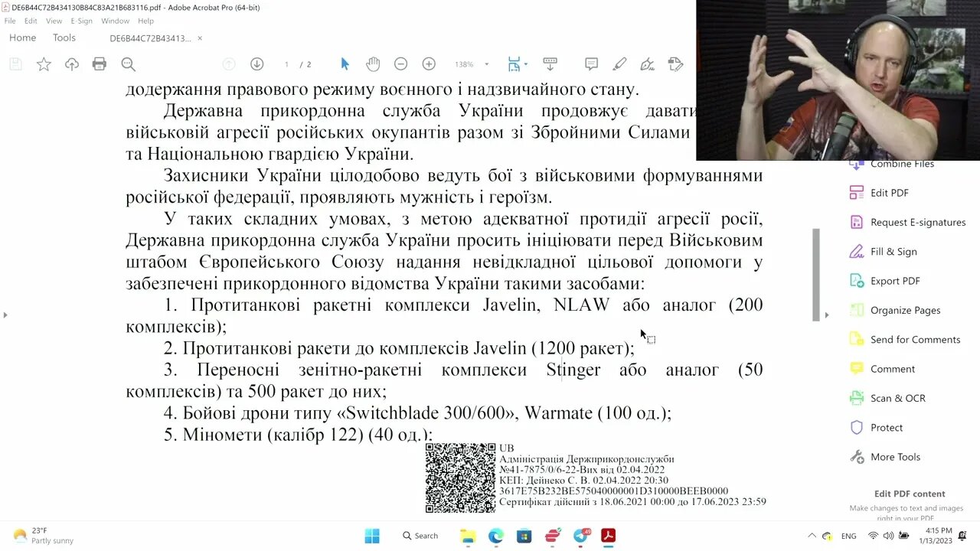Click the Edit PDF content heading
The width and height of the screenshot is (980, 551).
pyautogui.click(x=910, y=494)
